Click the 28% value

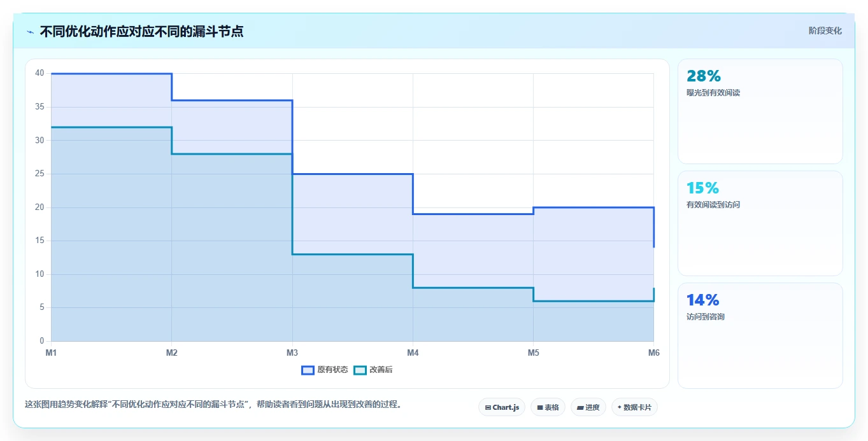coord(704,76)
